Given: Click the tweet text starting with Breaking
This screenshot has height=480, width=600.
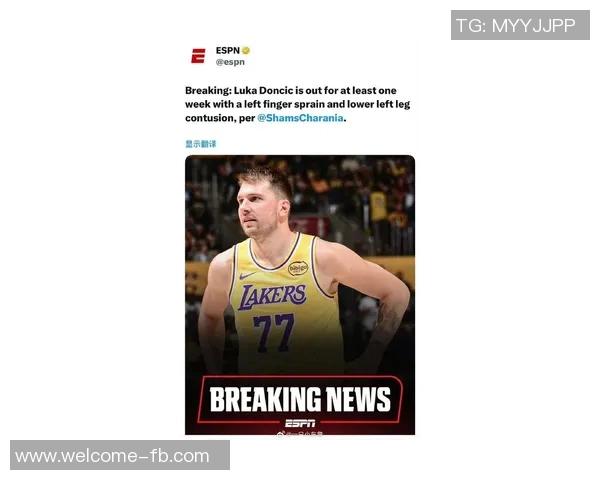Looking at the screenshot, I should point(298,104).
